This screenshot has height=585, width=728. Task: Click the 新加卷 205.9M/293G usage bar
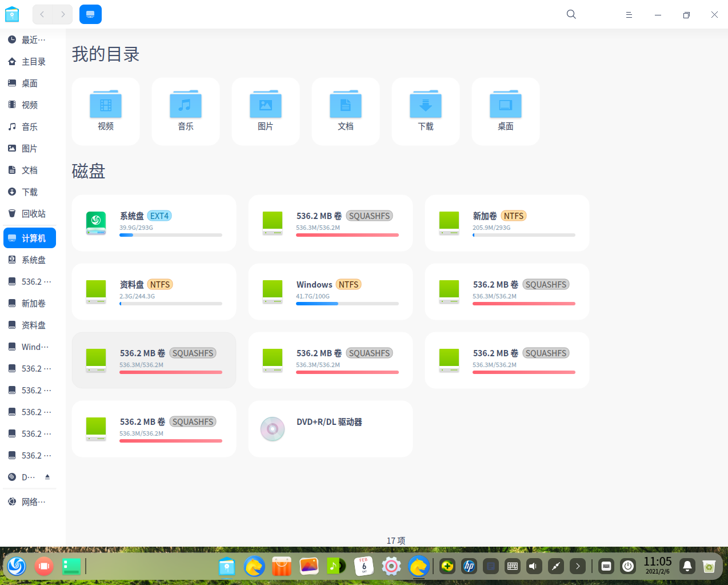point(524,235)
